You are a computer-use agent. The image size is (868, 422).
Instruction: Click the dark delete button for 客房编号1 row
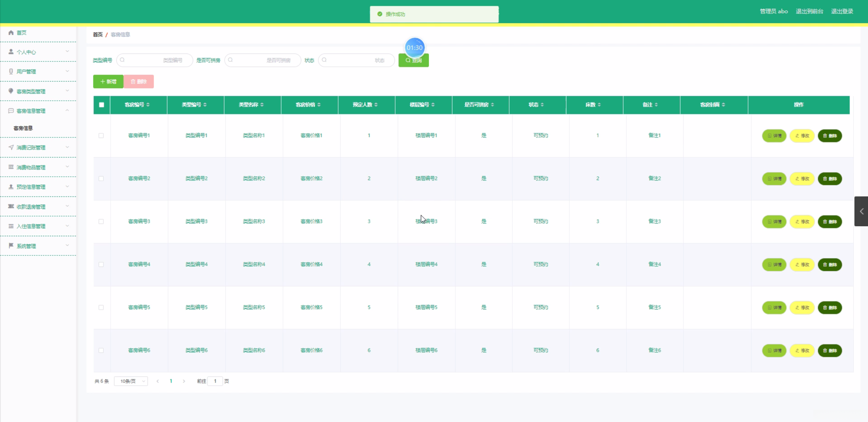[830, 136]
